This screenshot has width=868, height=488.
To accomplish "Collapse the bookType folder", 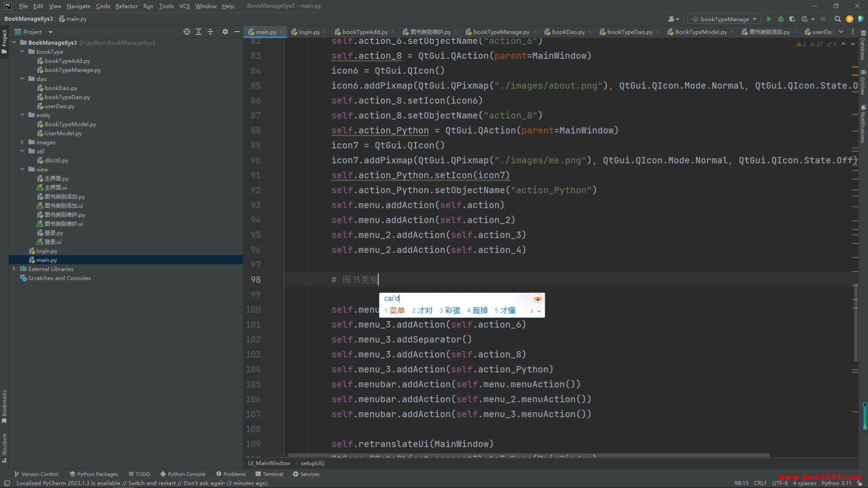I will pyautogui.click(x=22, y=52).
